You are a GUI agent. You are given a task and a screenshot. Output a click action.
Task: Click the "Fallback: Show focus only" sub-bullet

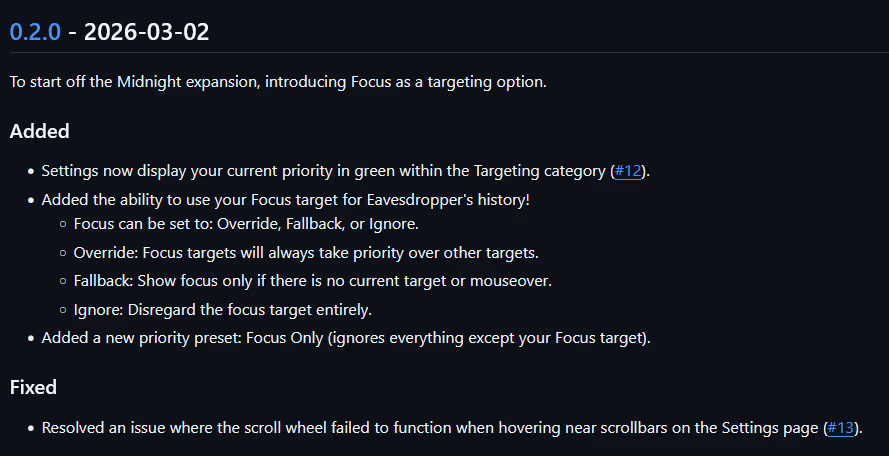[x=313, y=281]
